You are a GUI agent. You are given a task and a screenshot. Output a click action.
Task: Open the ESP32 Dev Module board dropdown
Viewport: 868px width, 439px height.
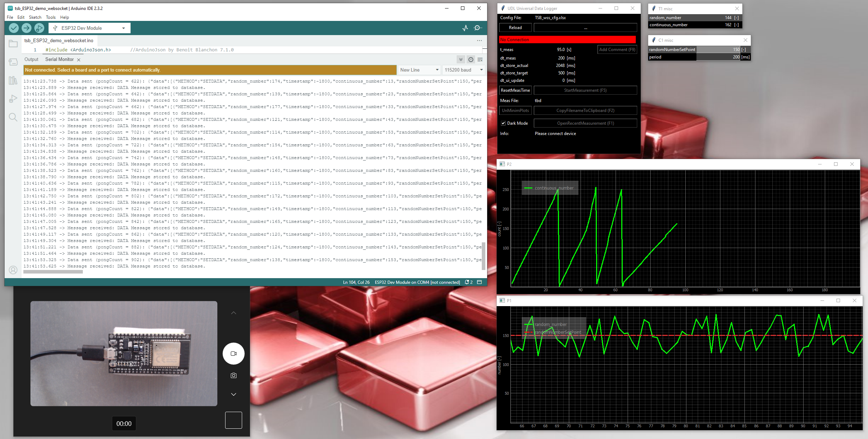coord(90,28)
